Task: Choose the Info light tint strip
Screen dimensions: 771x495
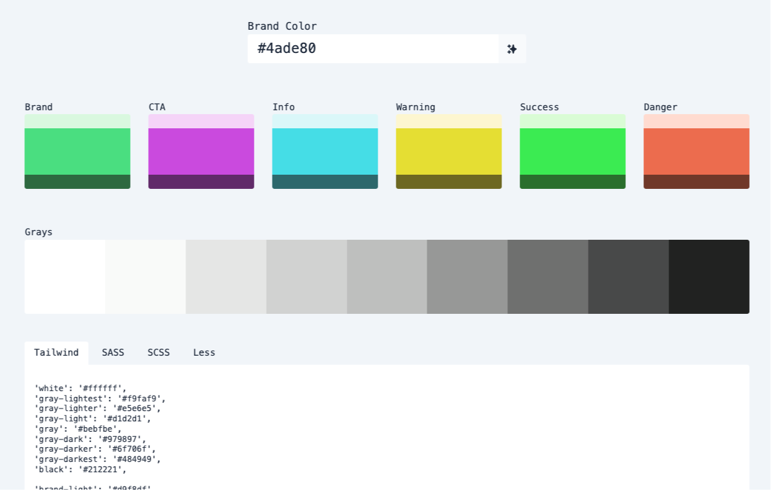Action: point(325,121)
